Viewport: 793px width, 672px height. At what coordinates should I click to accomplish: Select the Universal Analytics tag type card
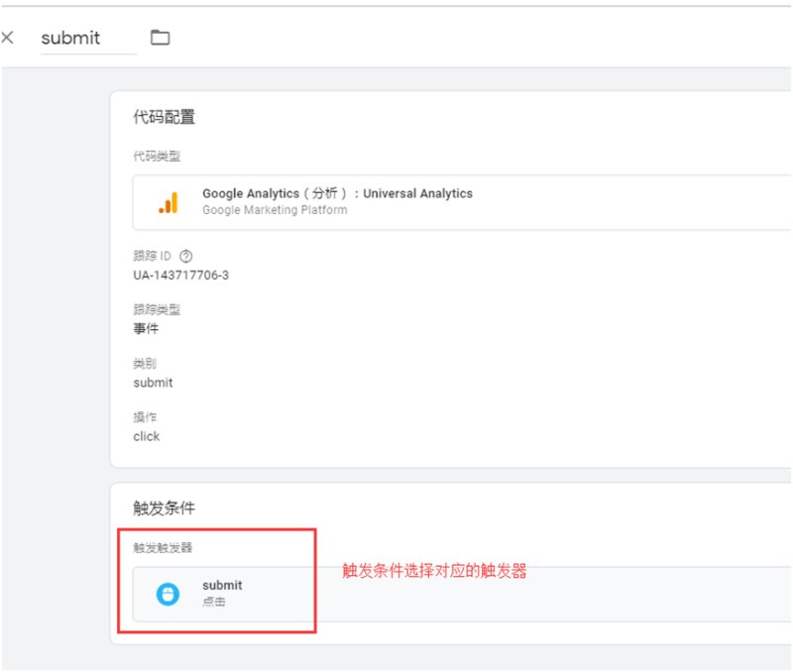462,202
